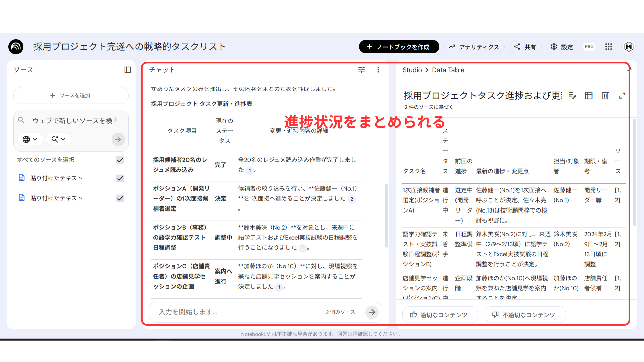Click 共有 to share the notebook
Screen dimensions: 644x362
point(526,47)
